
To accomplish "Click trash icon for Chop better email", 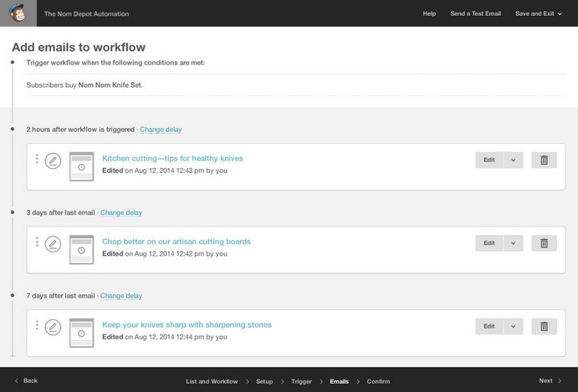I will coord(544,243).
